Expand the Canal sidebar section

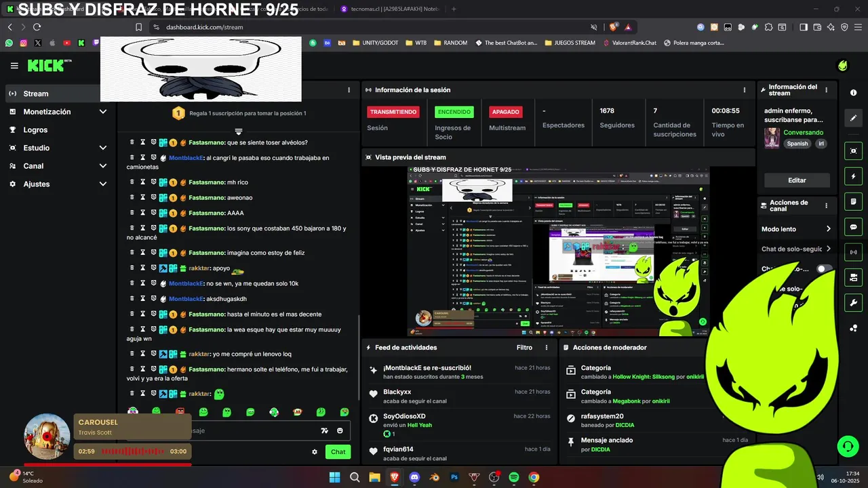(x=103, y=166)
